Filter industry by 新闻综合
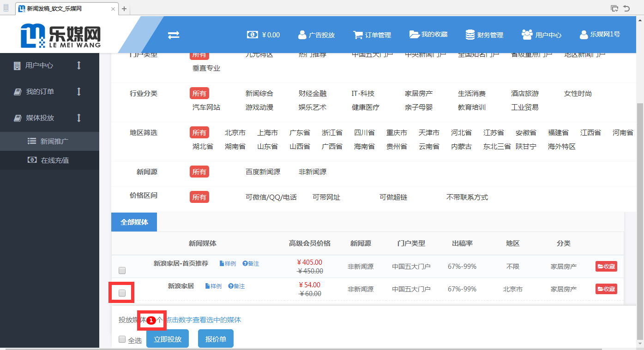The image size is (644, 350). pyautogui.click(x=259, y=94)
